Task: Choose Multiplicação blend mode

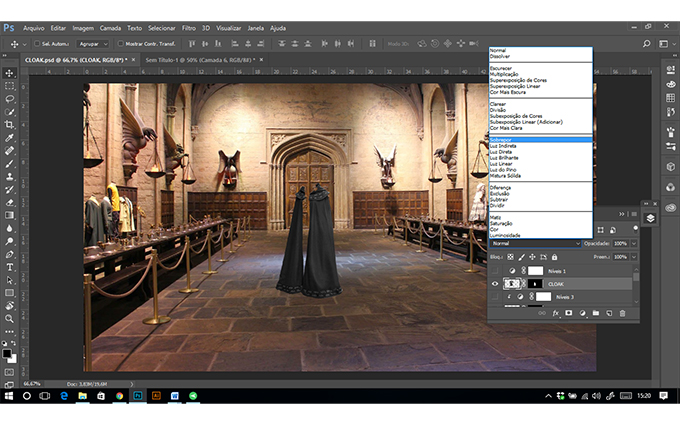Action: click(x=504, y=74)
